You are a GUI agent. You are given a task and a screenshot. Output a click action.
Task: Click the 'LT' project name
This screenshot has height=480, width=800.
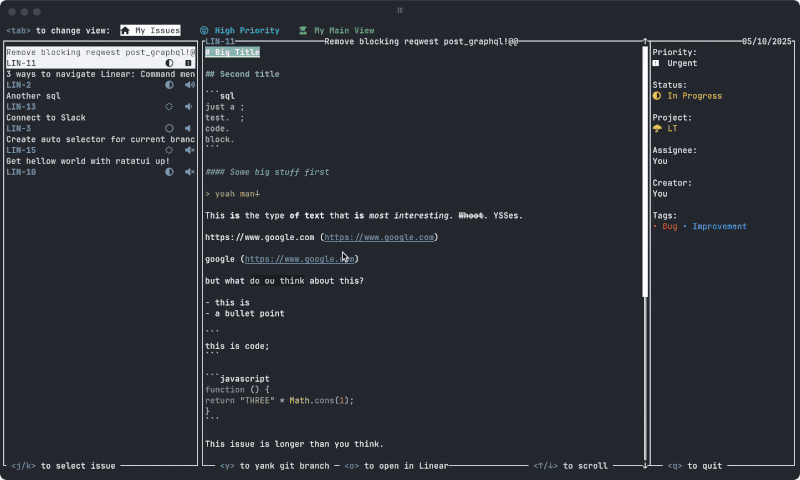672,129
